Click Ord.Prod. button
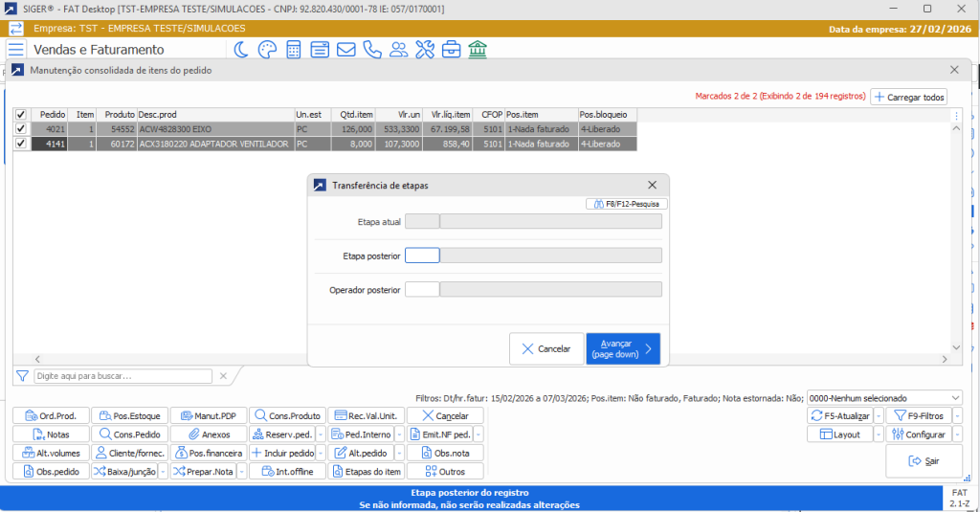 pos(52,415)
